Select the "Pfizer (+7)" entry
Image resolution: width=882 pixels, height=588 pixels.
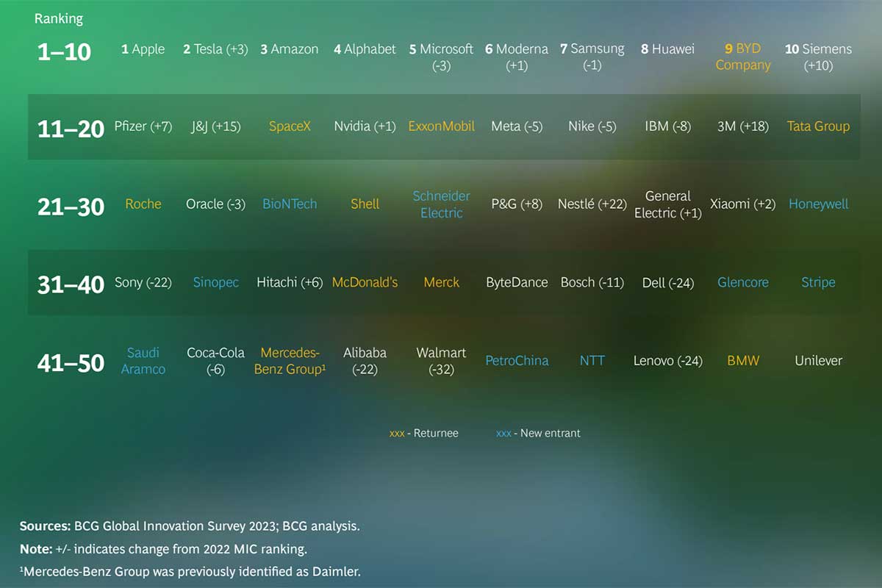pos(143,126)
